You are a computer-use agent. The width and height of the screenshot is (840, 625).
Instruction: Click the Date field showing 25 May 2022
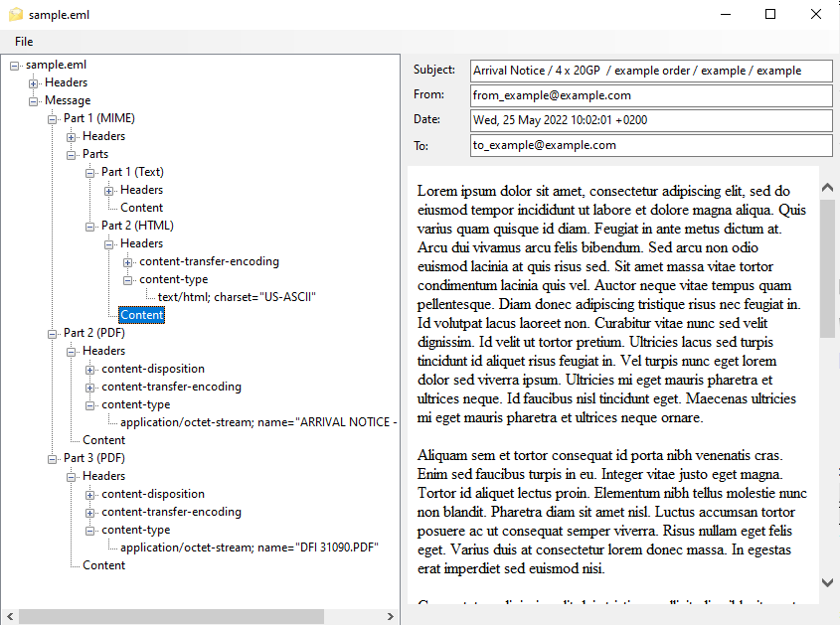point(651,119)
